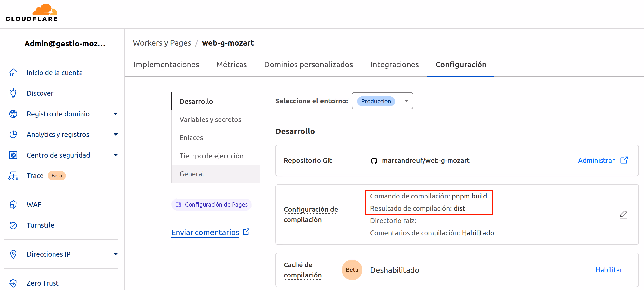The width and height of the screenshot is (644, 290).
Task: Click the lightbulb icon next to Discover
Action: (13, 93)
